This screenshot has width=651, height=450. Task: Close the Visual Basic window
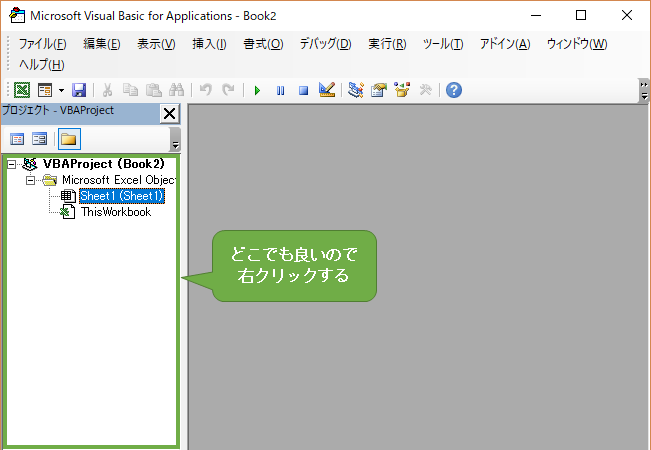click(x=627, y=16)
